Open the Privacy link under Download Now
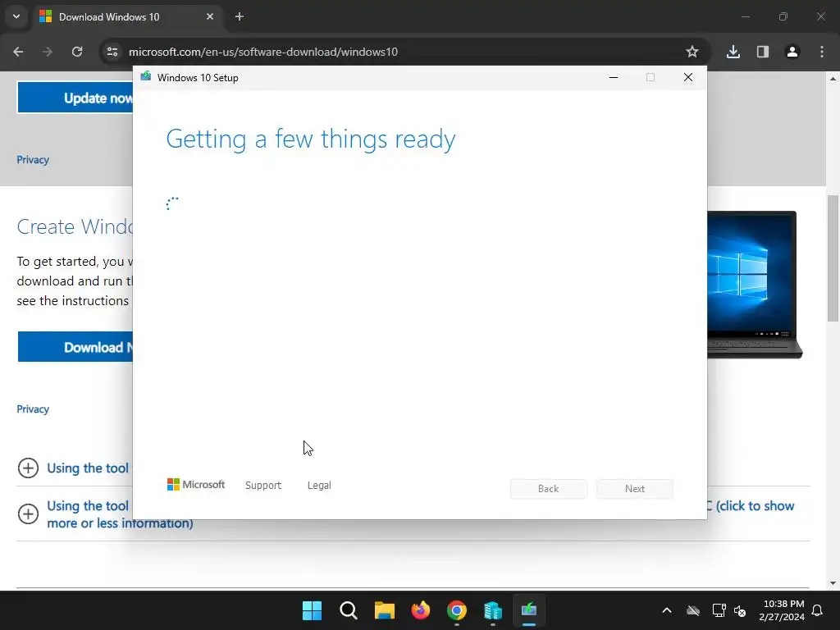 point(33,409)
